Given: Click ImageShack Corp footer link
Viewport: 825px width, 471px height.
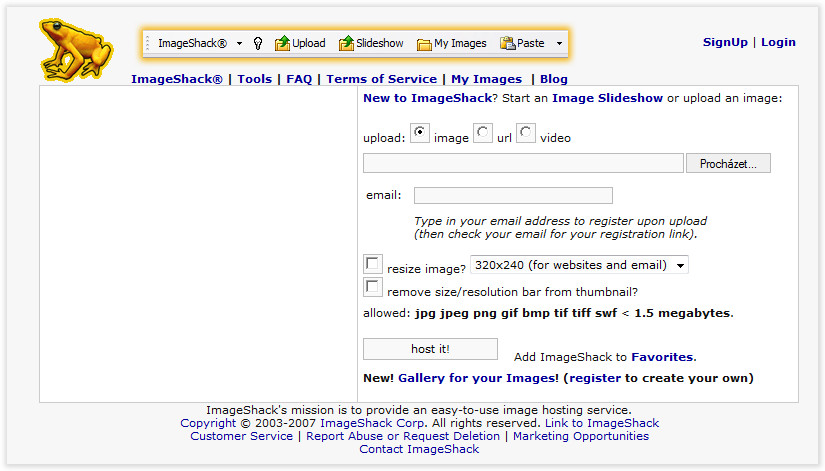Looking at the screenshot, I should tap(372, 423).
